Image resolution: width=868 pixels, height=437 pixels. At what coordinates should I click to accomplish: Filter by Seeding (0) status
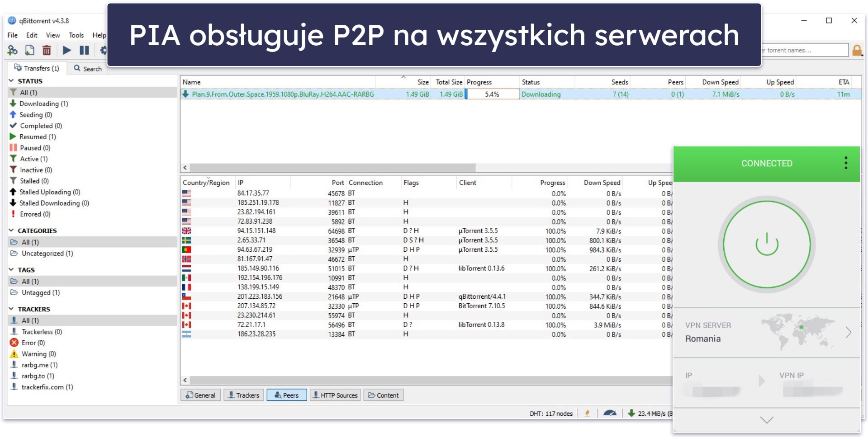click(35, 115)
